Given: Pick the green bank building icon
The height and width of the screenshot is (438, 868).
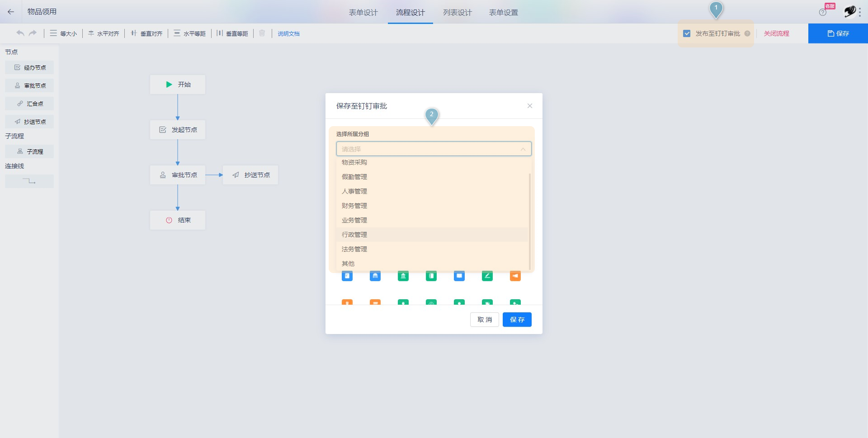Looking at the screenshot, I should [x=403, y=276].
